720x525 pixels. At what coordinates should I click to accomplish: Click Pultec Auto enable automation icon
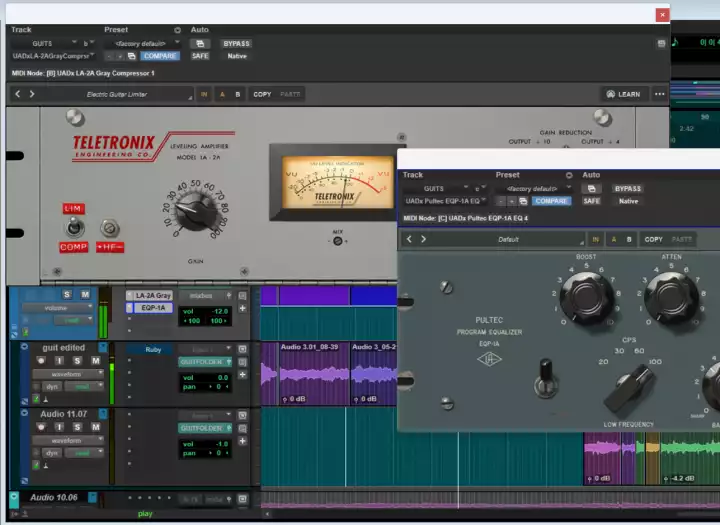coord(591,189)
